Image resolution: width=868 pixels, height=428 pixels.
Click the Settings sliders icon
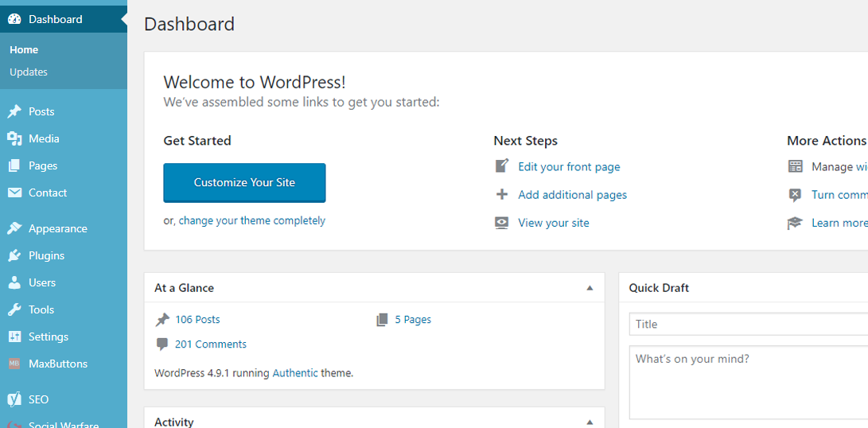pos(14,337)
